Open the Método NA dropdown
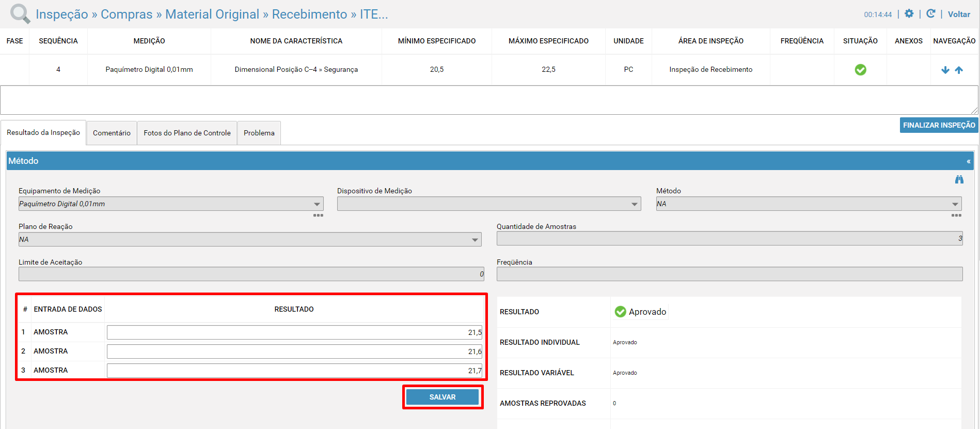980x429 pixels. (x=809, y=204)
